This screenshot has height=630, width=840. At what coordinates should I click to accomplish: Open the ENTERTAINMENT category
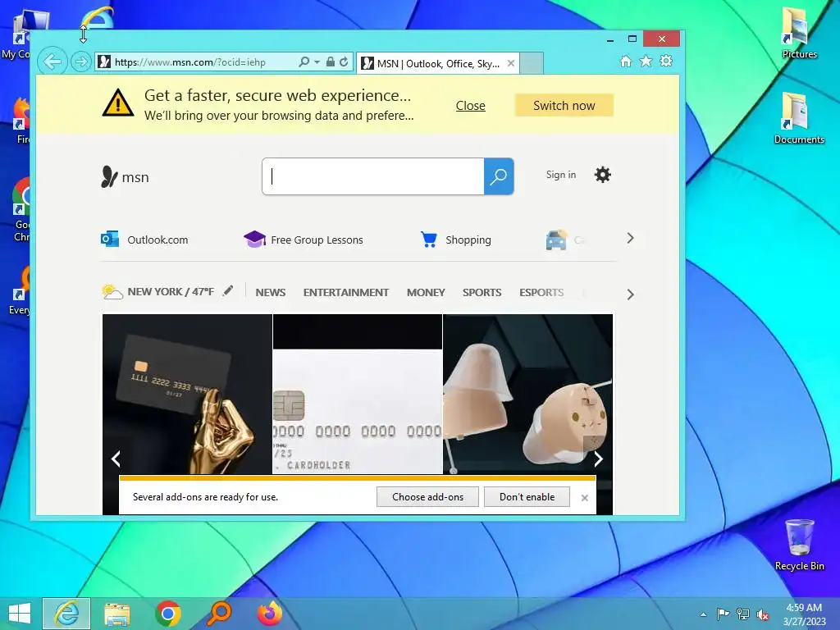346,293
